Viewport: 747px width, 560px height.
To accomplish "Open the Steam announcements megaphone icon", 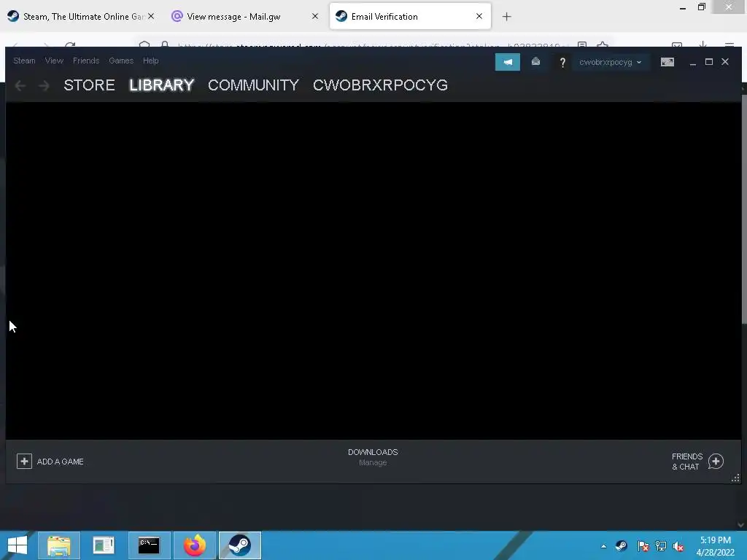I will [508, 62].
